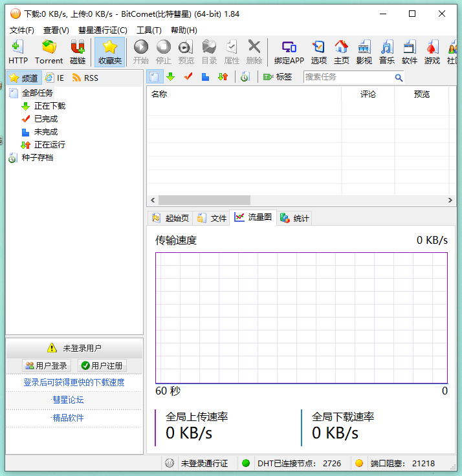Viewport: 462px width, 476px height.
Task: Click the 全局下载速率 value
Action: point(335,433)
